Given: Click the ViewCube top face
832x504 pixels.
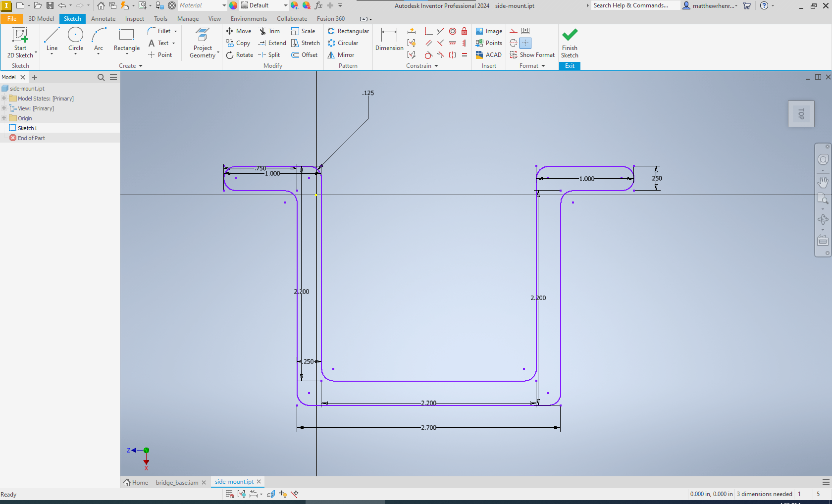Looking at the screenshot, I should click(x=801, y=114).
